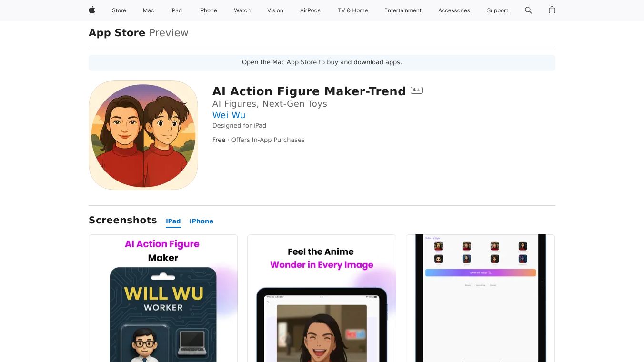The image size is (644, 362).
Task: View the Select a Style screenshot
Action: 480,298
